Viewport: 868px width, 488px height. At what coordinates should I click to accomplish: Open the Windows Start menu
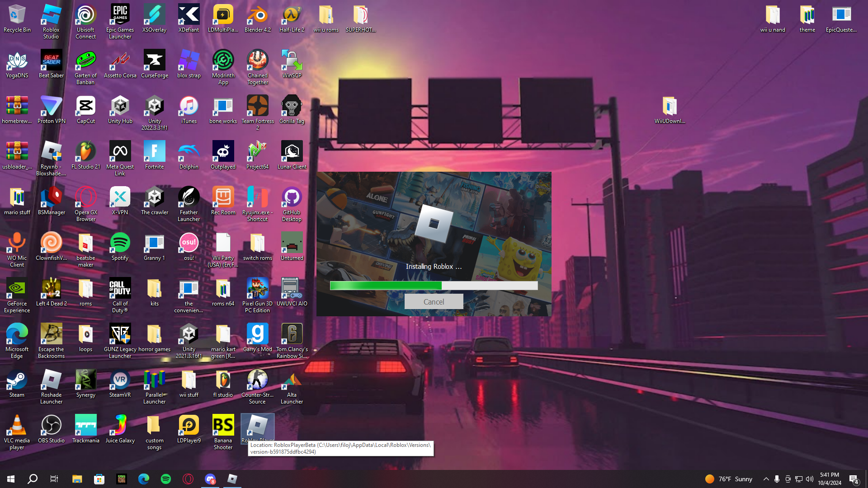(11, 479)
